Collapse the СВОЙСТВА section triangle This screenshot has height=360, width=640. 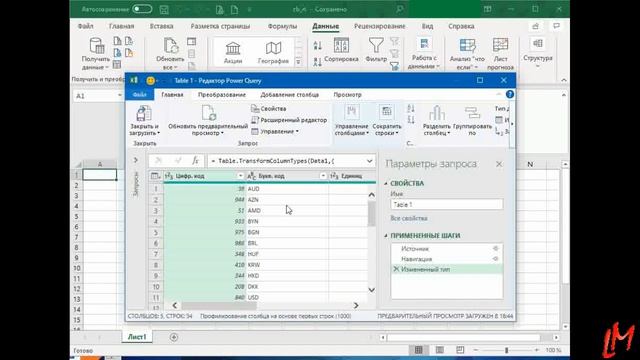point(386,183)
